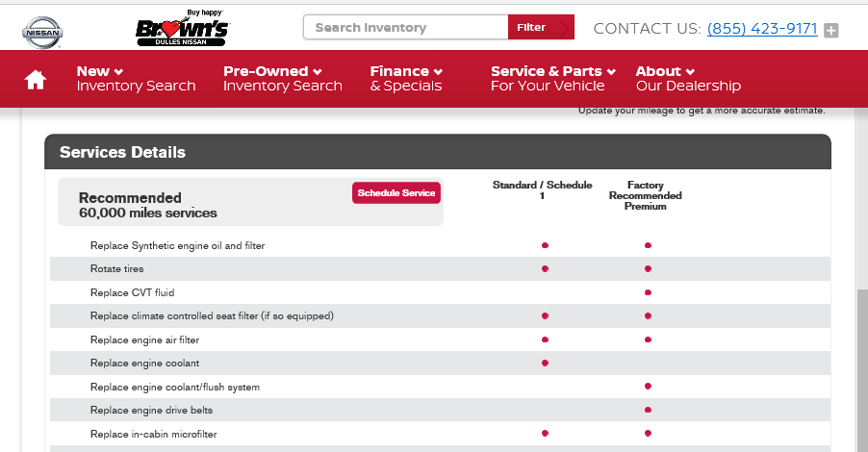The image size is (868, 452).
Task: Click the Premium dot for engine drive belts
Action: coord(648,410)
